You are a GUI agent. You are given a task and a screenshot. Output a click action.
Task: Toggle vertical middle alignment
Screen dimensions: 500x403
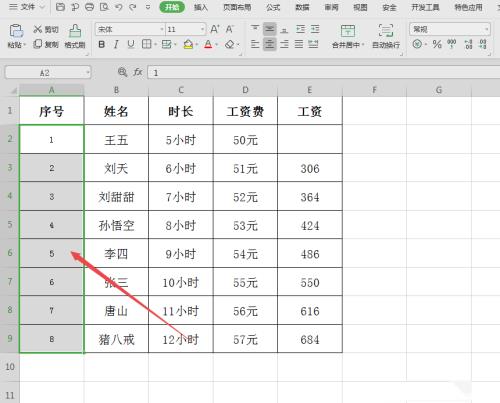coord(270,29)
